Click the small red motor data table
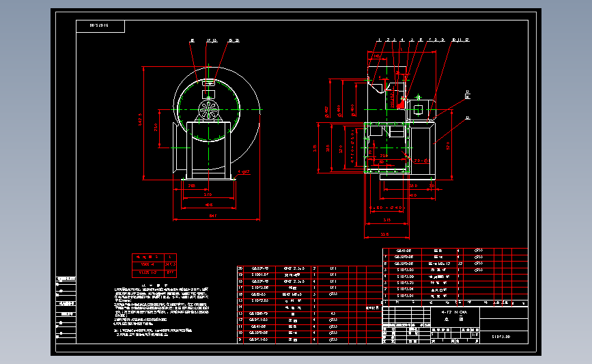This screenshot has height=364, width=592. 154,266
